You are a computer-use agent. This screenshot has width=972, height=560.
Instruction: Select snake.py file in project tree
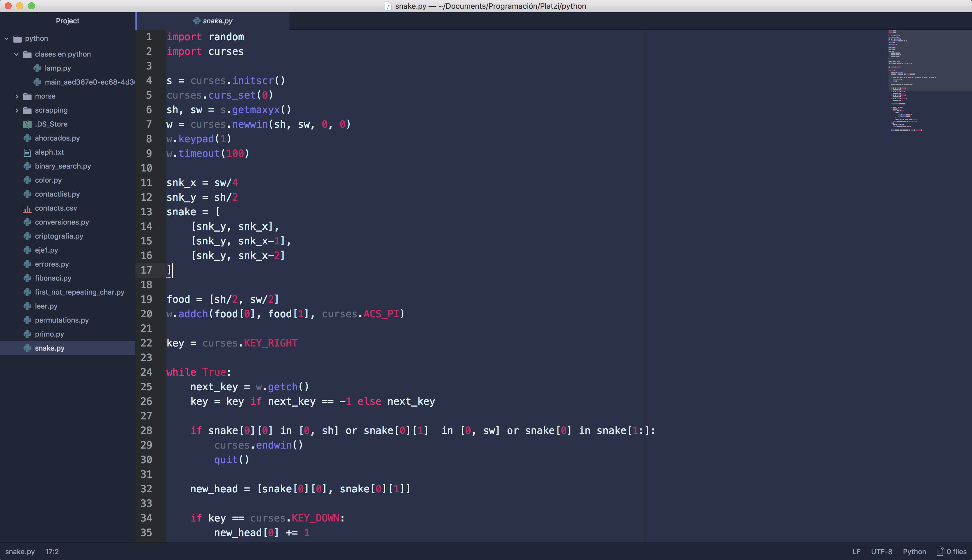pyautogui.click(x=49, y=348)
